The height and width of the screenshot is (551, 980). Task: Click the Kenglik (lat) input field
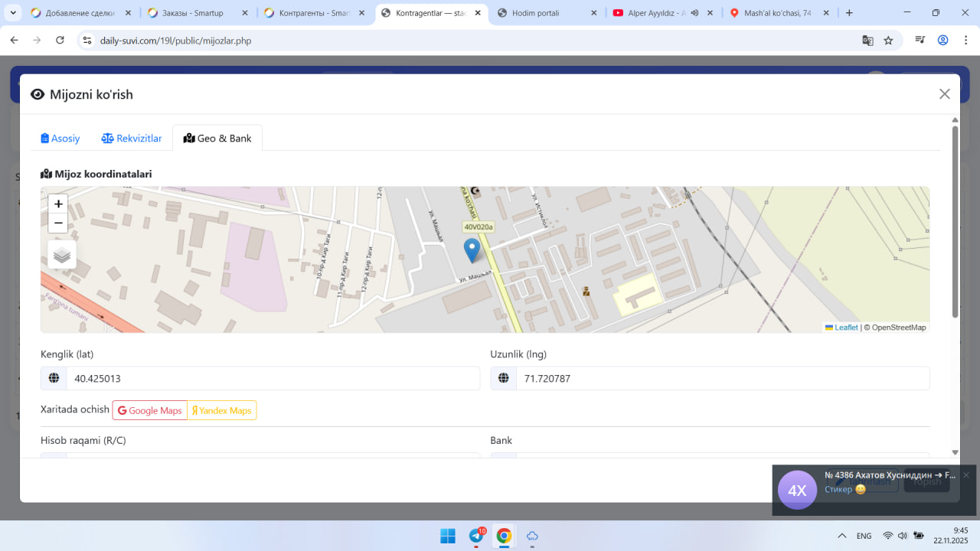click(x=273, y=378)
